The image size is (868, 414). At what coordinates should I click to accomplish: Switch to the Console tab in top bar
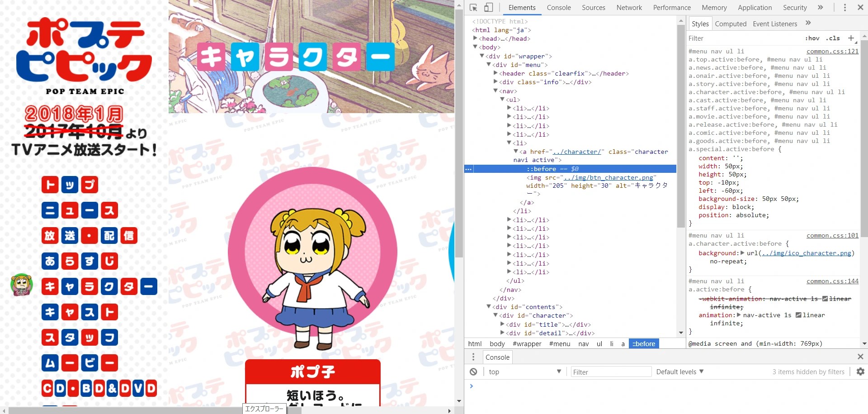click(x=559, y=8)
